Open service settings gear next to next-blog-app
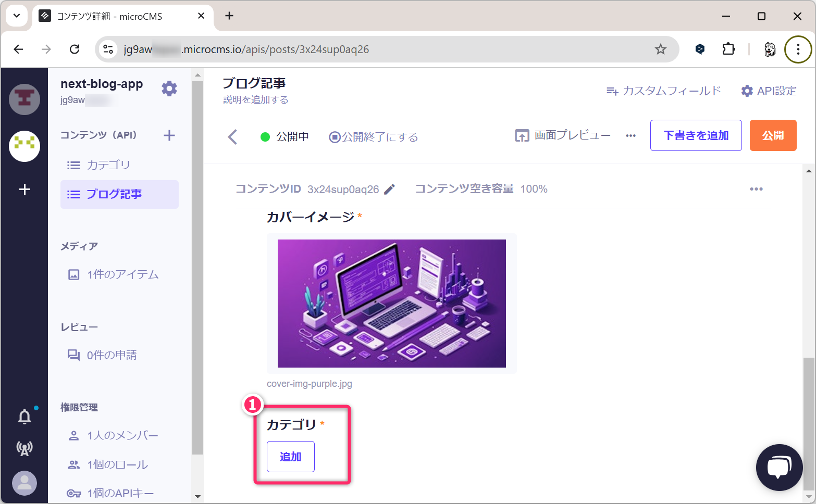816x504 pixels. (x=169, y=89)
